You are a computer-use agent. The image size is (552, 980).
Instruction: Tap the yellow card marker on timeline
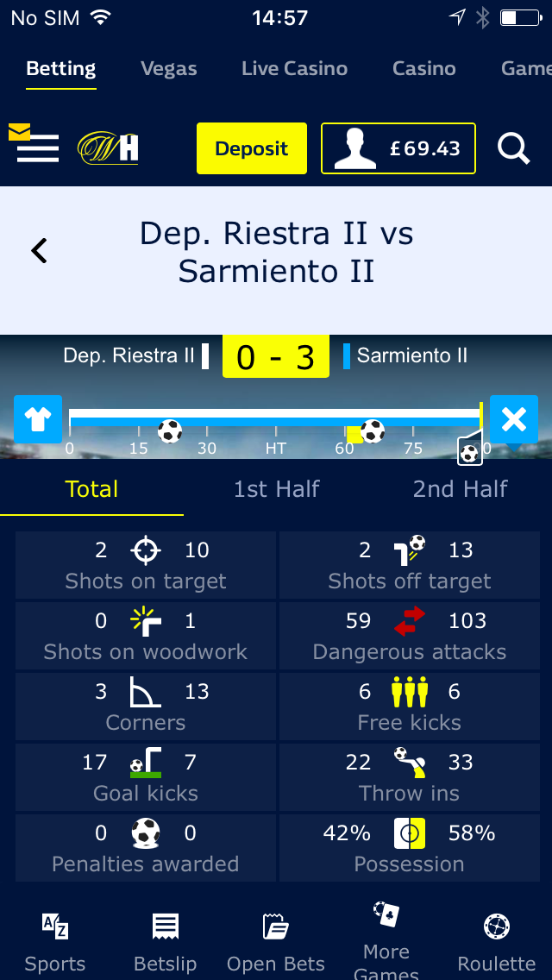tap(355, 435)
